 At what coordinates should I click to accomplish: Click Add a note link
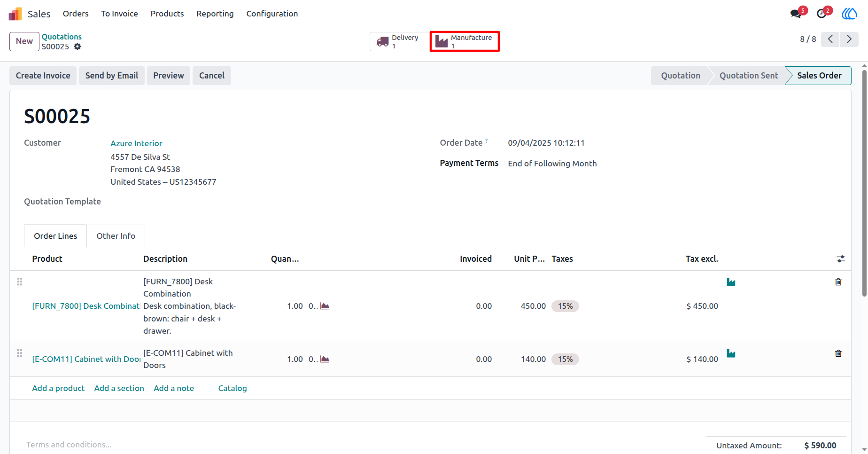point(174,388)
